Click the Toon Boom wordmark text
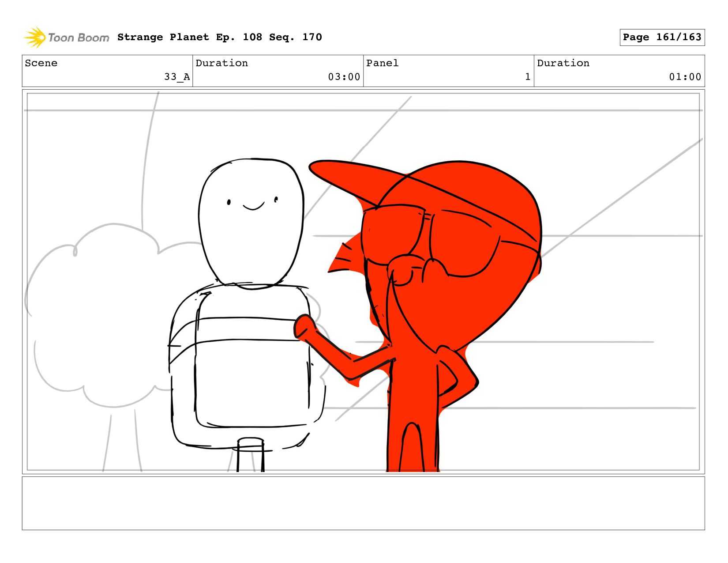The width and height of the screenshot is (728, 563). click(x=79, y=38)
